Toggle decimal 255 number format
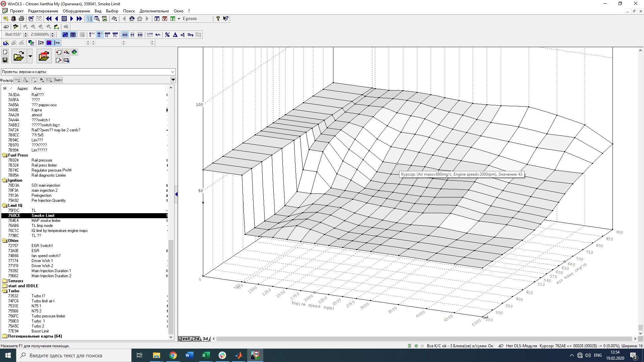 125,35
